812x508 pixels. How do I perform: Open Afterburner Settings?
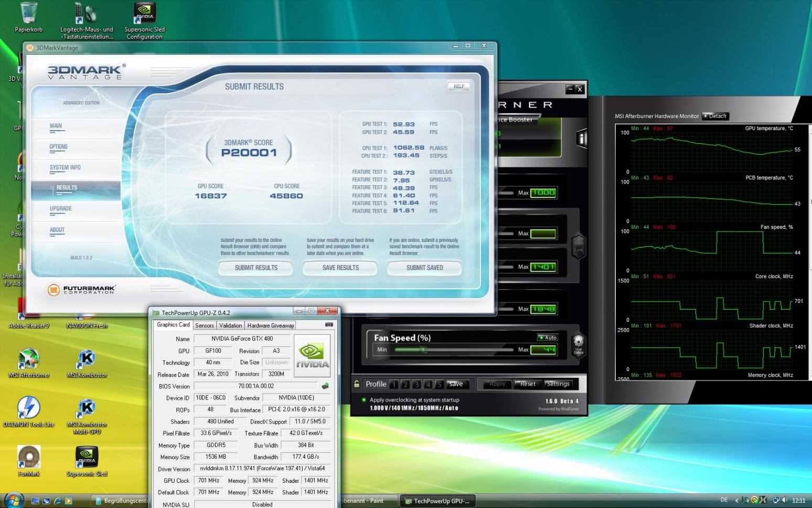click(558, 384)
